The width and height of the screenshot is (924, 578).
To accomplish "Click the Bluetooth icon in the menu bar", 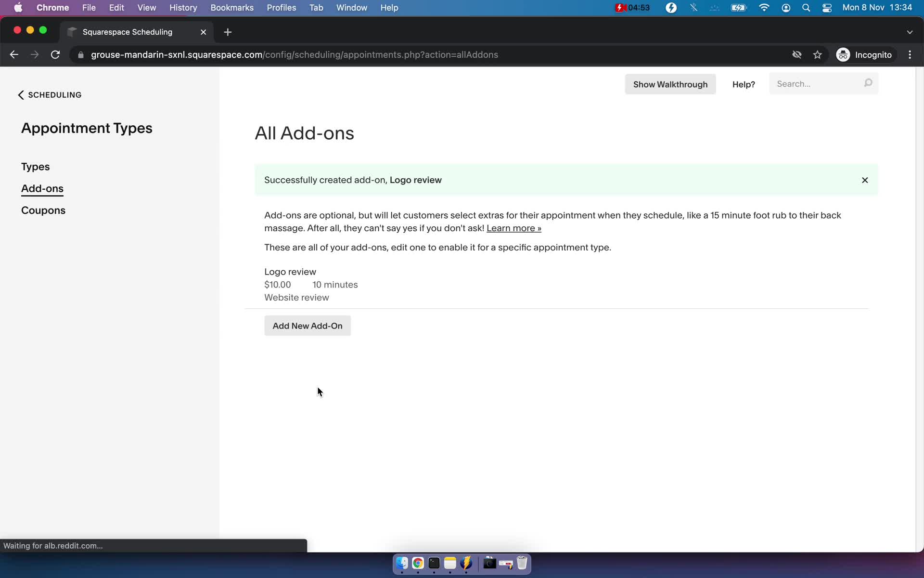I will (693, 8).
